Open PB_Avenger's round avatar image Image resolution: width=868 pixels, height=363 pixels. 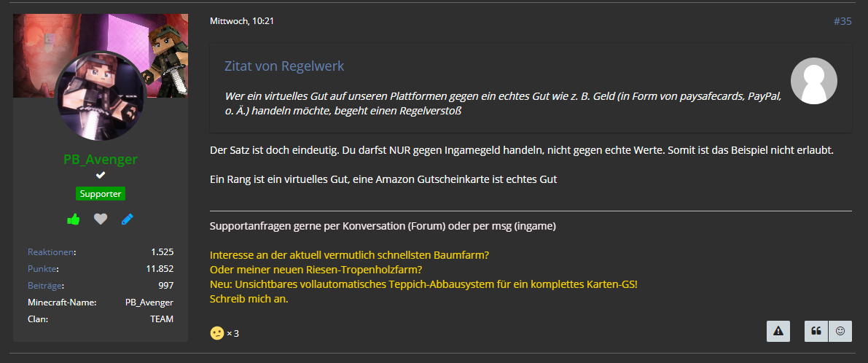(100, 96)
